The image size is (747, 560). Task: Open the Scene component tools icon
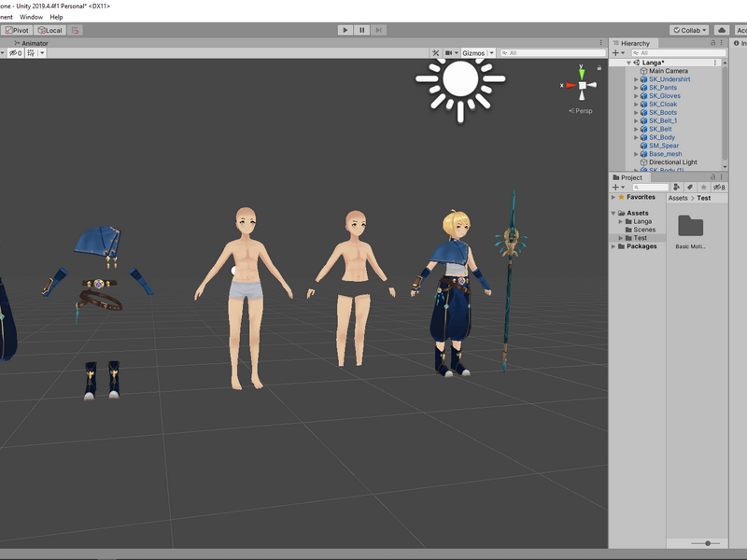435,53
